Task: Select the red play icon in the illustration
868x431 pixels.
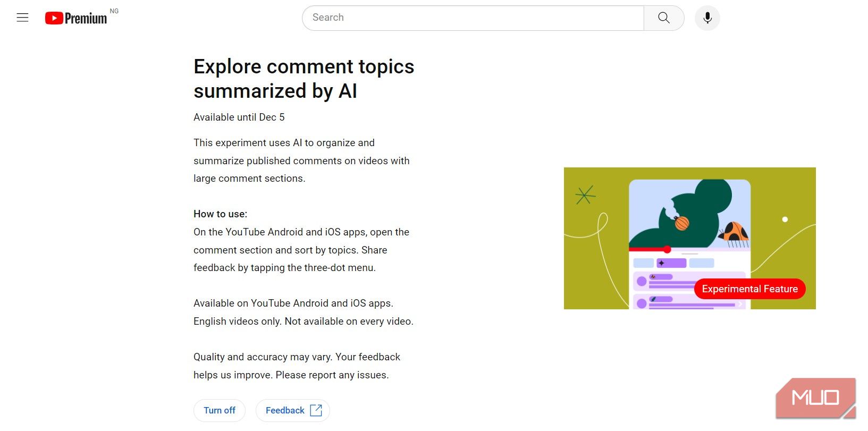Action: click(x=667, y=248)
